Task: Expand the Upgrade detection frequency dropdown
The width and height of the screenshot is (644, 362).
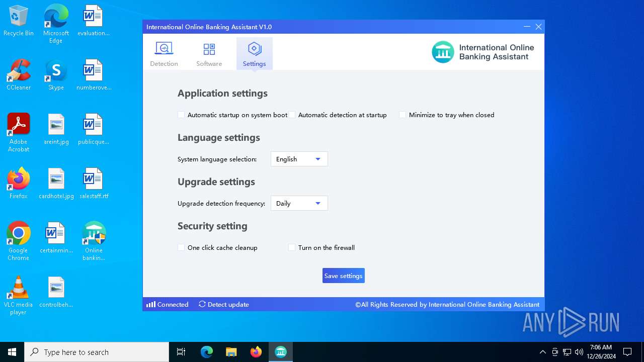Action: click(299, 203)
